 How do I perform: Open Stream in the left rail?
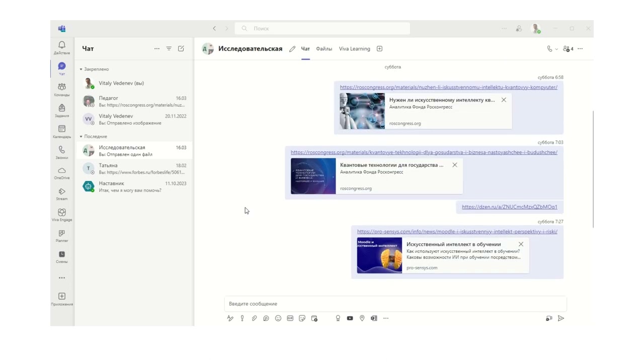62,194
